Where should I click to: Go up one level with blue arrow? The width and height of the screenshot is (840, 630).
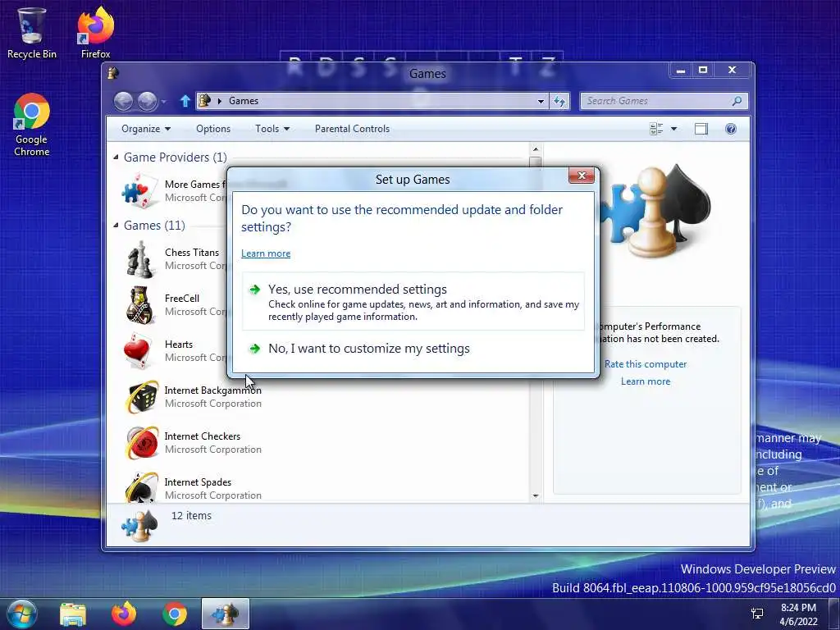click(x=185, y=101)
